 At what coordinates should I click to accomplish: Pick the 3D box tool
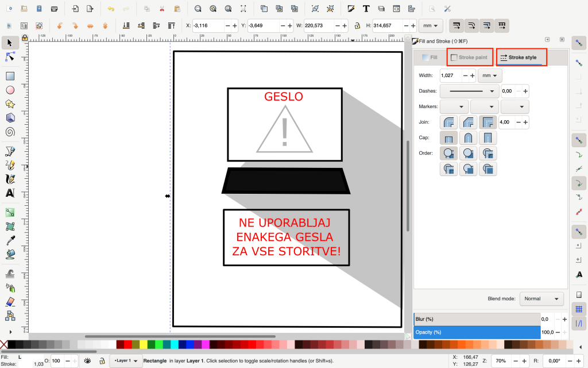(x=10, y=118)
